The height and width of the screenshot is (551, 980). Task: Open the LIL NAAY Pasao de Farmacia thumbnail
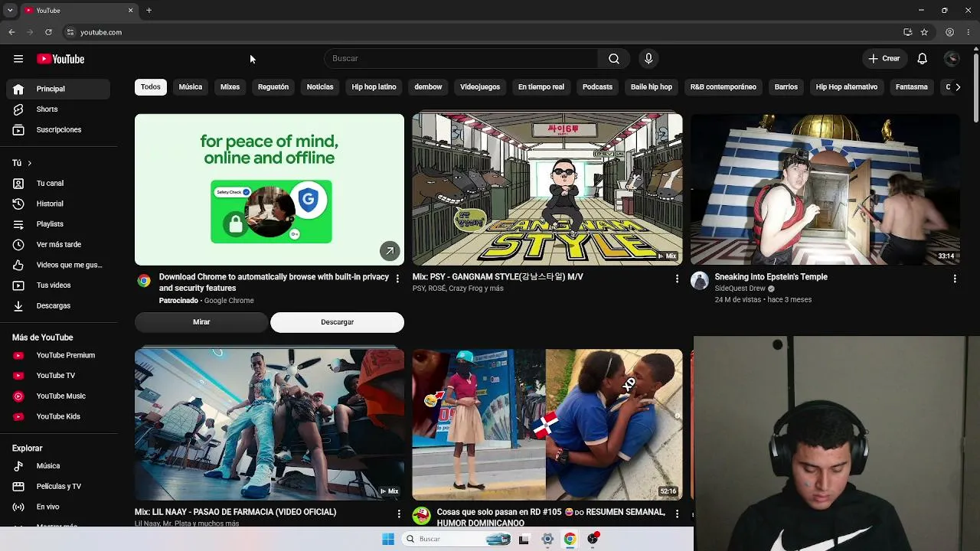point(269,425)
